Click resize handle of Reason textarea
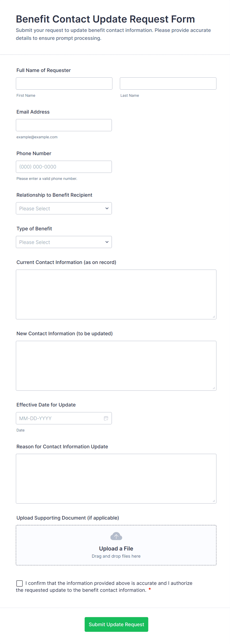 [214, 501]
